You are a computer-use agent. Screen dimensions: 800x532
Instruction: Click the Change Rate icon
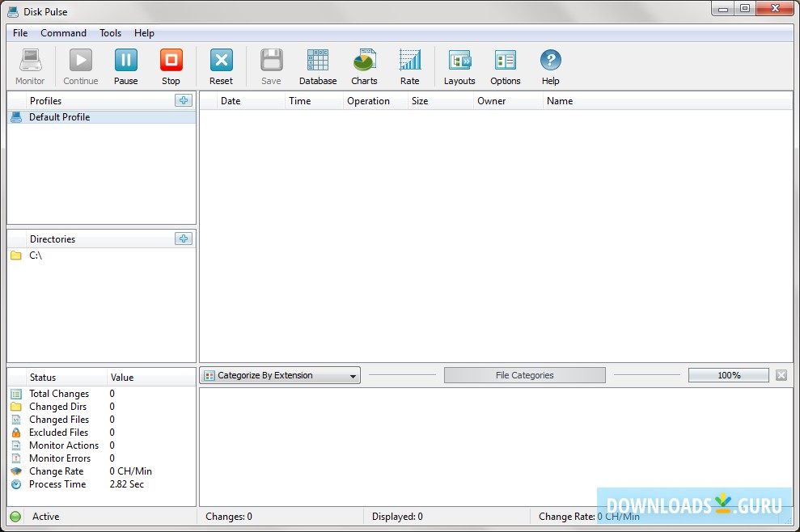click(16, 471)
